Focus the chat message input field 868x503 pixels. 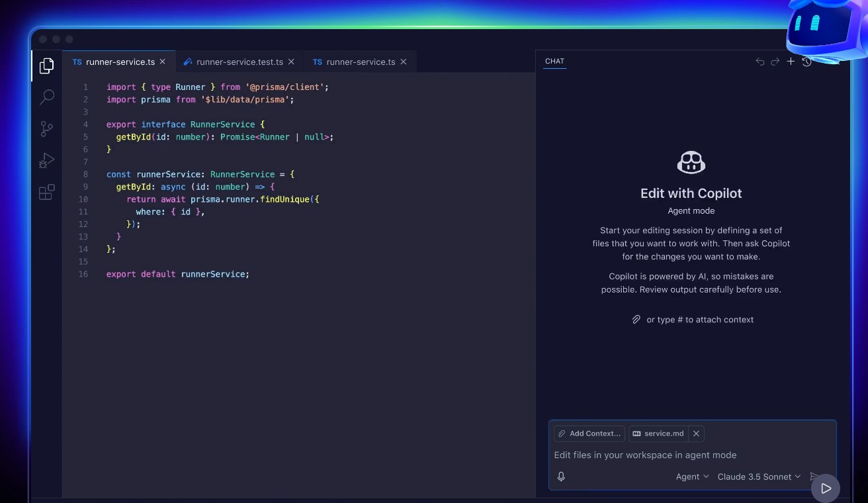tap(681, 455)
